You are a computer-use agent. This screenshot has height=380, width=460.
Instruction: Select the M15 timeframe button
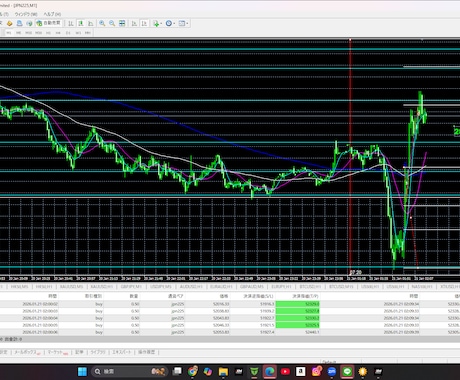click(29, 33)
